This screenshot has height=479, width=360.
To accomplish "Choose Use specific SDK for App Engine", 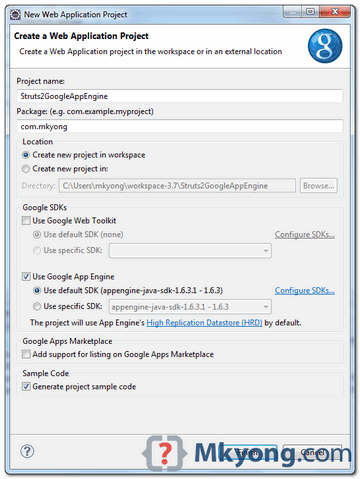I will point(37,306).
